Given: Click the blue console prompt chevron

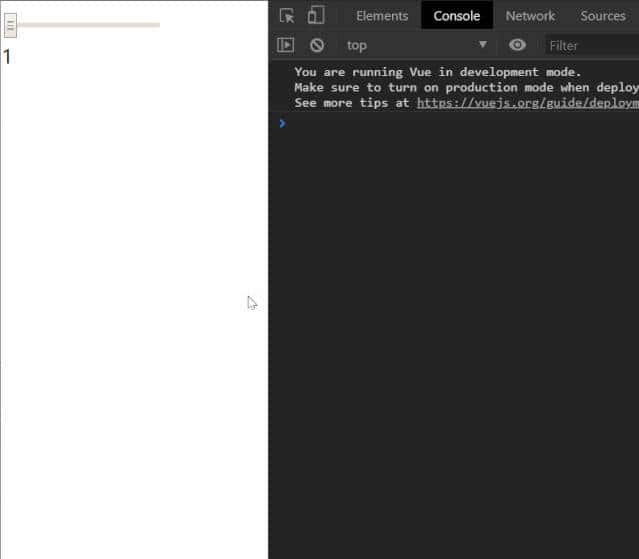Looking at the screenshot, I should (x=282, y=123).
